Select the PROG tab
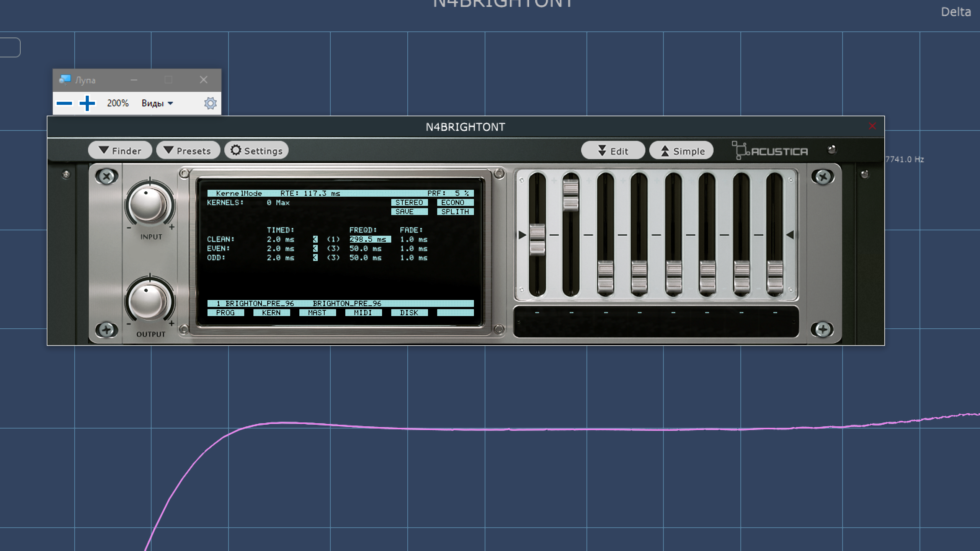This screenshot has width=980, height=551. click(225, 313)
